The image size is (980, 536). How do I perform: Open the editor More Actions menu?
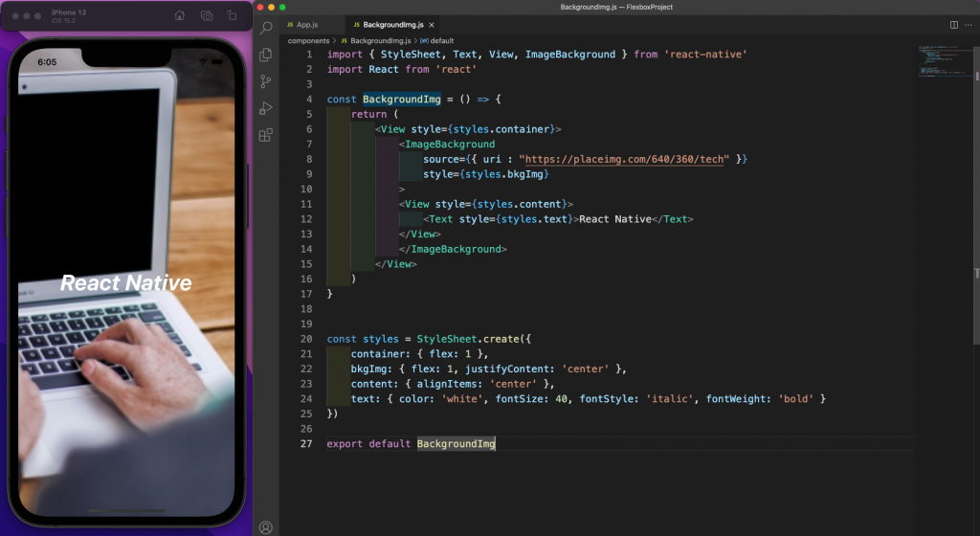tap(969, 25)
